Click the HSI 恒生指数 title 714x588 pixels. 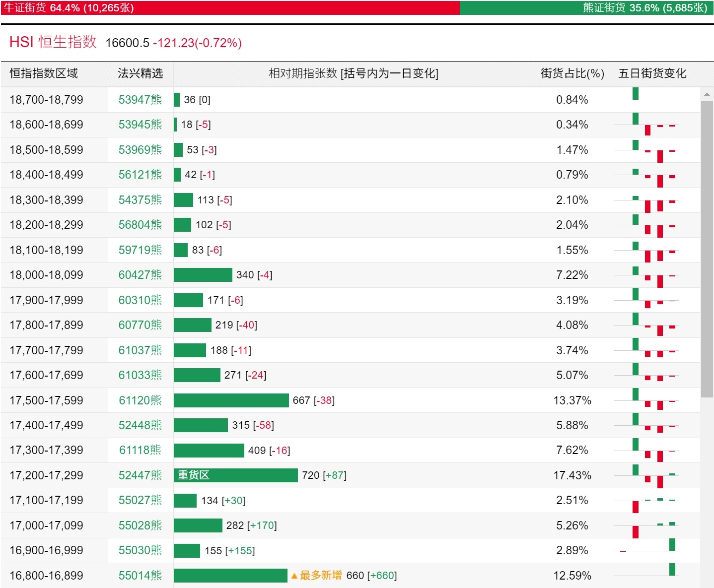(x=53, y=42)
